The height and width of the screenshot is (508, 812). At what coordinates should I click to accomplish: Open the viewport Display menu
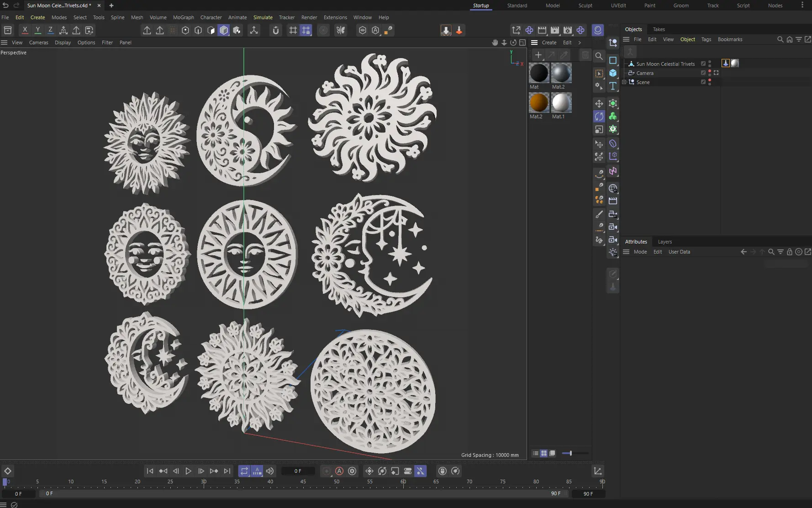click(x=63, y=42)
